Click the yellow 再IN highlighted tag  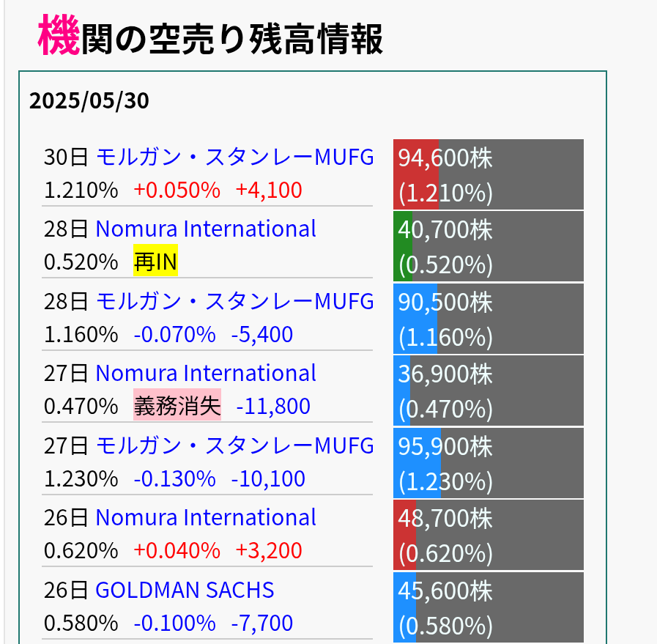[155, 261]
